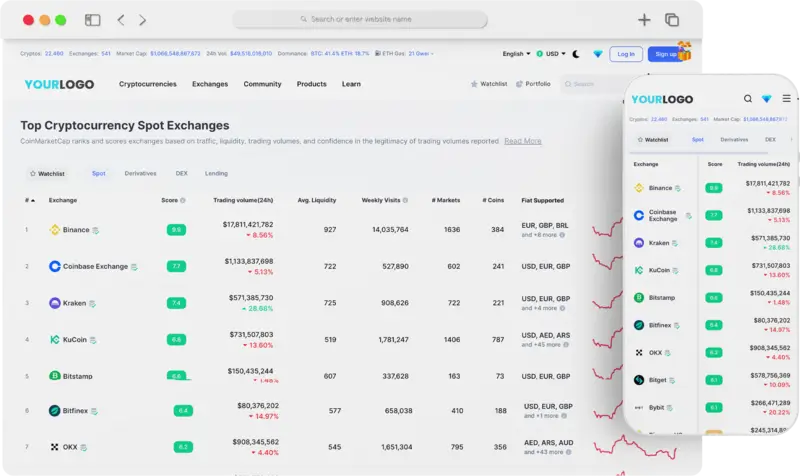Click the badge icon next to Binance name
This screenshot has height=476, width=800.
click(x=95, y=231)
